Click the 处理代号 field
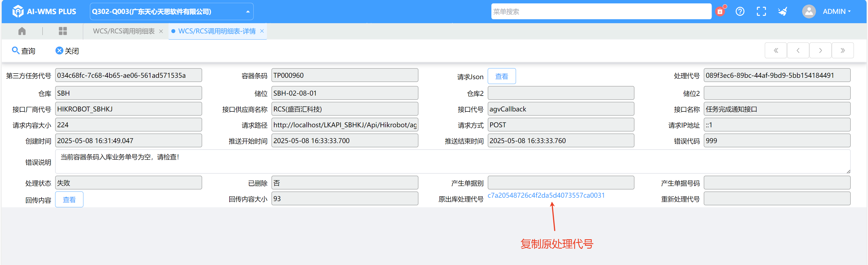 click(777, 75)
